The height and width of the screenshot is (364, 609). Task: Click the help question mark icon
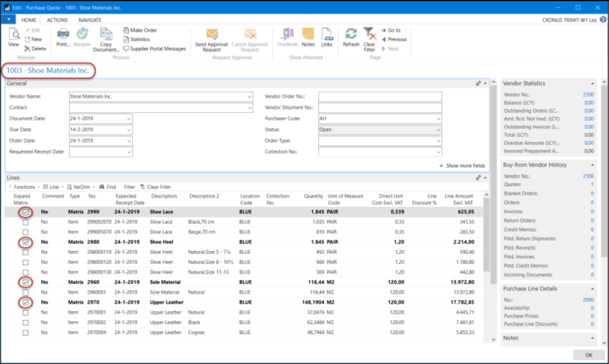pyautogui.click(x=603, y=20)
